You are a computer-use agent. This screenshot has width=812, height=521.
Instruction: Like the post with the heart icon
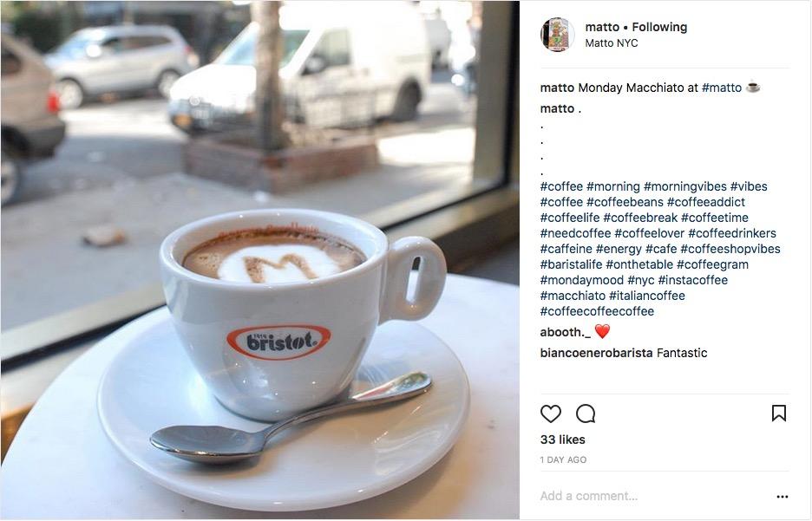coord(551,414)
